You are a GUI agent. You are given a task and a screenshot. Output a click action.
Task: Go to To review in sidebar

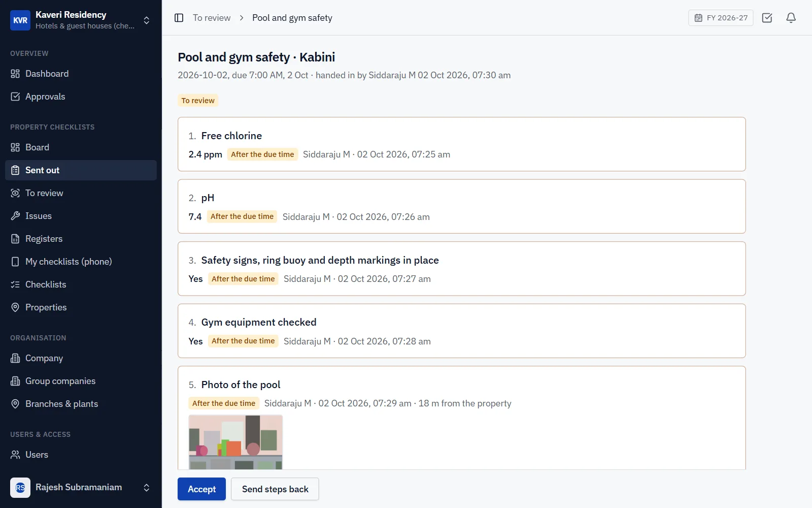coord(81,193)
